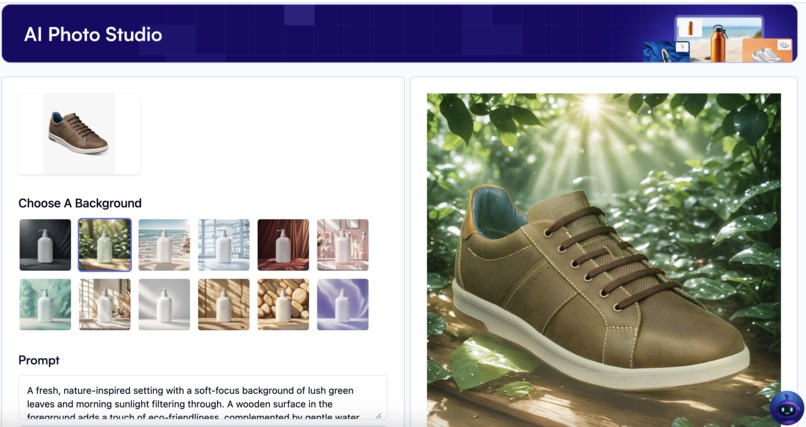Pick the warm wooden slats background
806x427 pixels.
224,304
